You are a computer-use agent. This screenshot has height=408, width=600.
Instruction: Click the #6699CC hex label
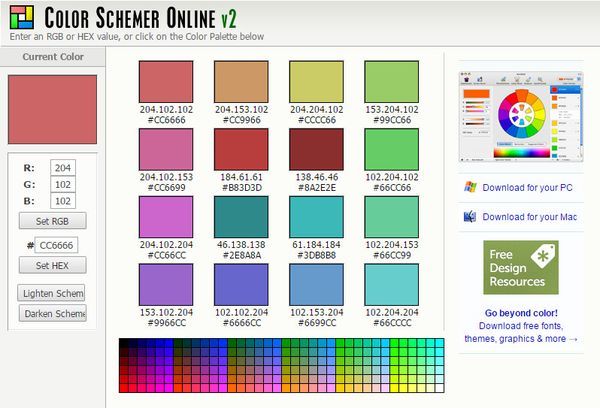pos(317,323)
